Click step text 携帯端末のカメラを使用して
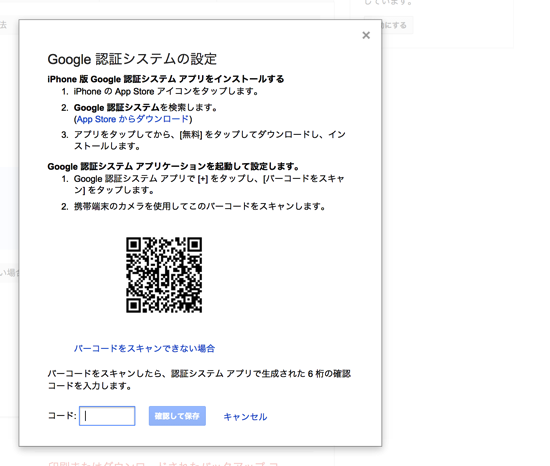 pyautogui.click(x=200, y=206)
